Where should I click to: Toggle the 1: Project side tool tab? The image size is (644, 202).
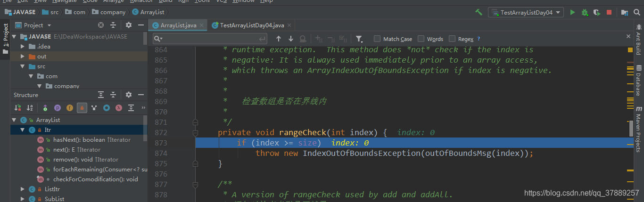point(6,39)
